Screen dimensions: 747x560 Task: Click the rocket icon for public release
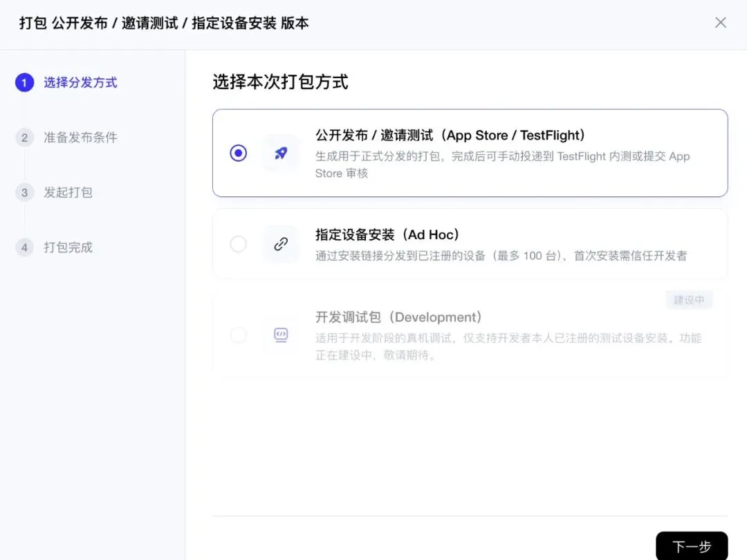tap(281, 153)
